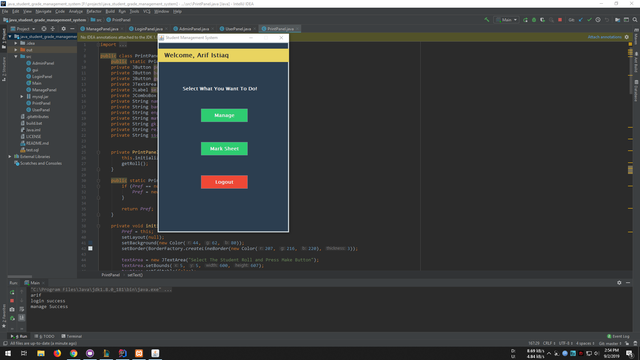Click the red Logout button
This screenshot has width=640, height=360.
point(224,182)
